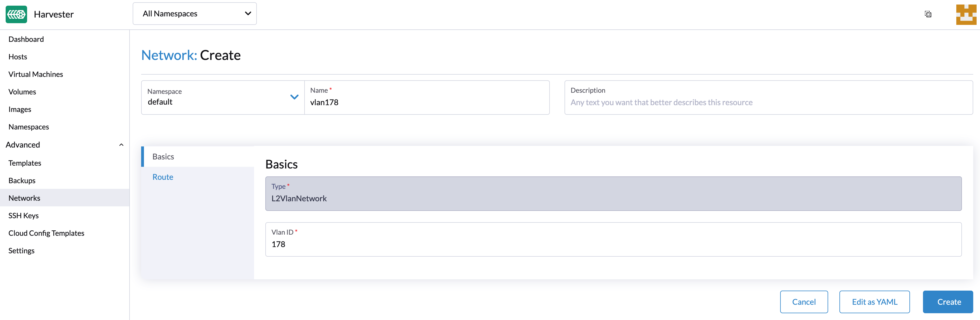Click Edit as YAML
The height and width of the screenshot is (320, 980).
point(874,302)
